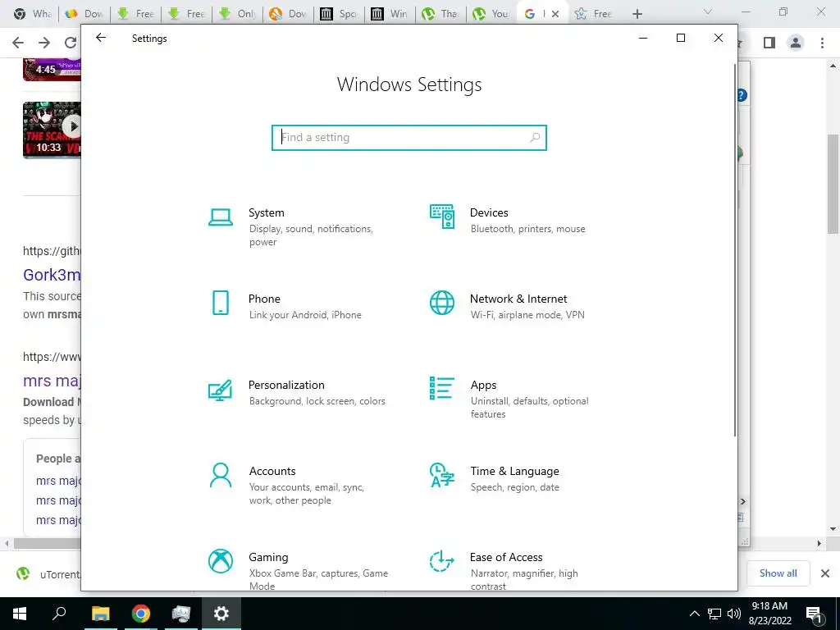Open the Personalization title
The height and width of the screenshot is (630, 840).
(x=286, y=386)
